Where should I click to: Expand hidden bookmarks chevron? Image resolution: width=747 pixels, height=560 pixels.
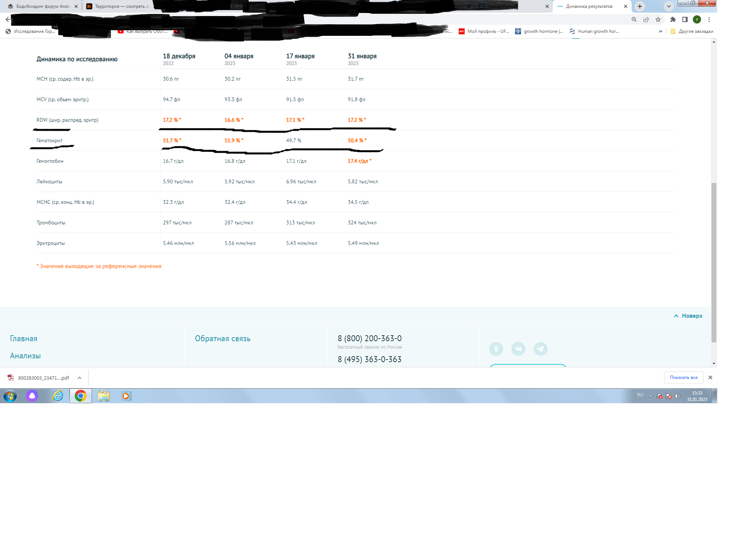pos(660,31)
